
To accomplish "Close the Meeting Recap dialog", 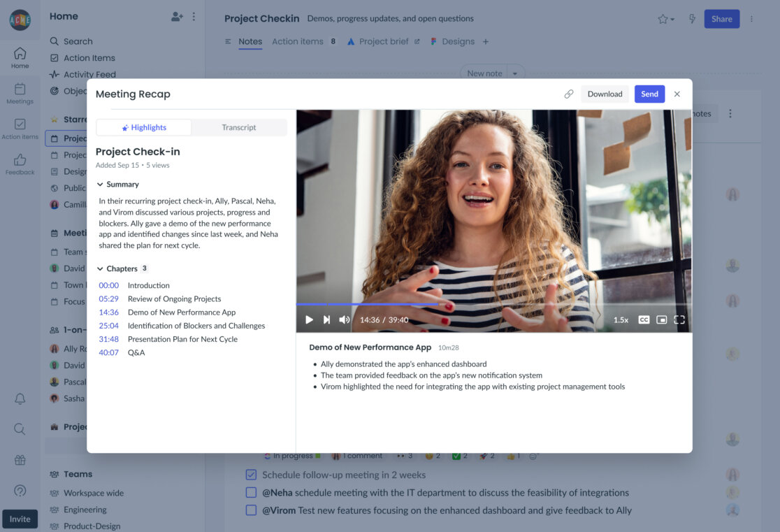I will point(677,94).
